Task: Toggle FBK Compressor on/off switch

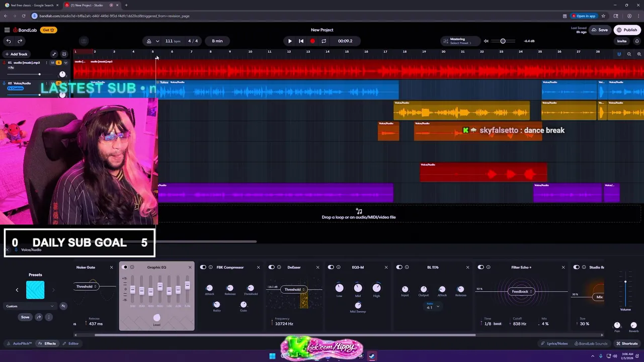Action: (x=203, y=267)
